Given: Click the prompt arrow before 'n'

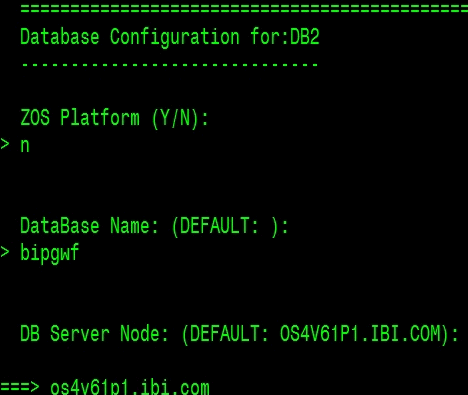Looking at the screenshot, I should [x=5, y=144].
